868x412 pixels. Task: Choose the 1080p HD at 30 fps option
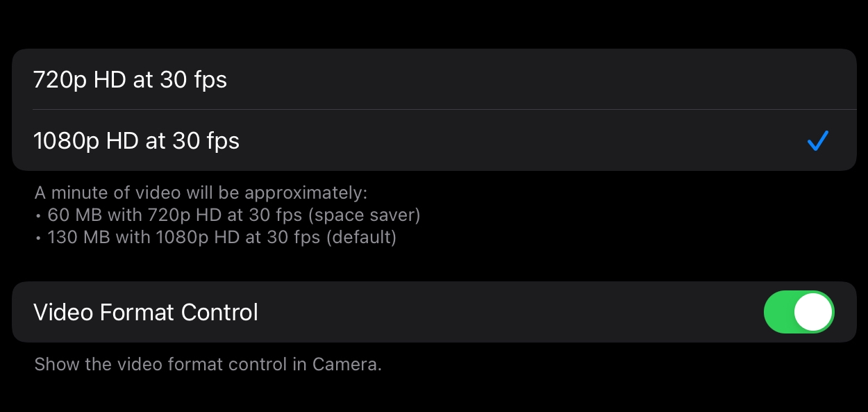tap(137, 141)
